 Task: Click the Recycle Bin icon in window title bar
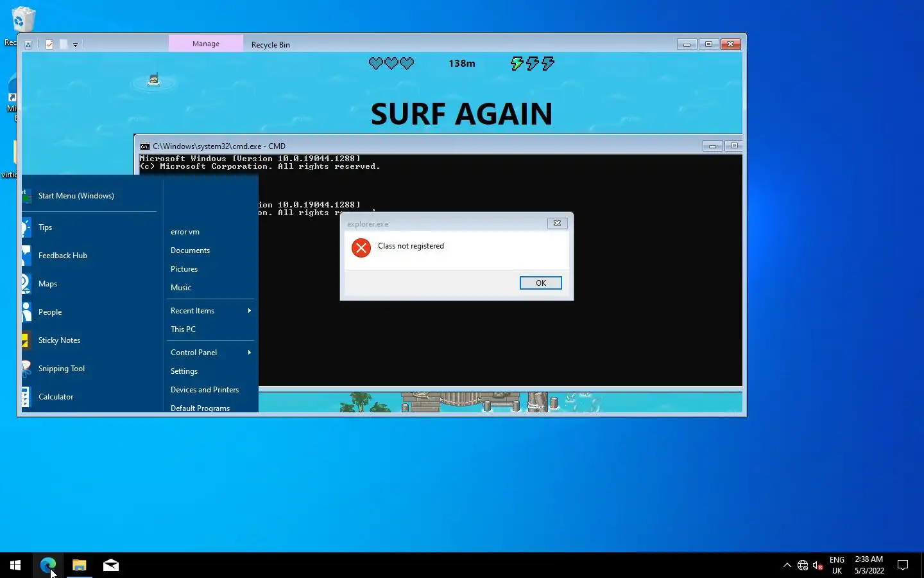point(28,44)
